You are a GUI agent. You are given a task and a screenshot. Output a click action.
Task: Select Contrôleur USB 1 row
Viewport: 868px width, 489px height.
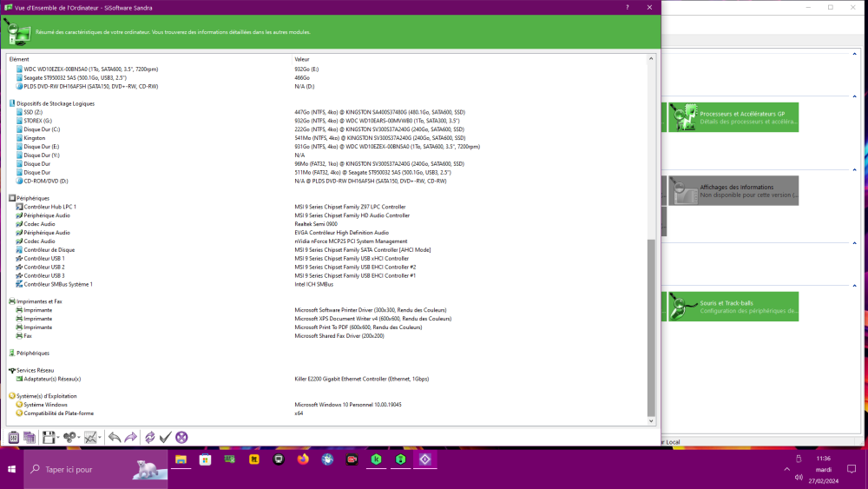(326, 259)
